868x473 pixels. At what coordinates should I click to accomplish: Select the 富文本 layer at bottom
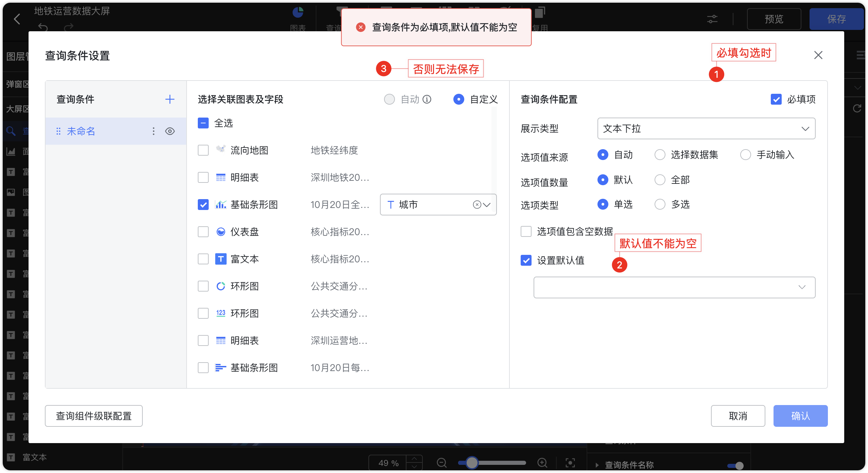(x=34, y=457)
